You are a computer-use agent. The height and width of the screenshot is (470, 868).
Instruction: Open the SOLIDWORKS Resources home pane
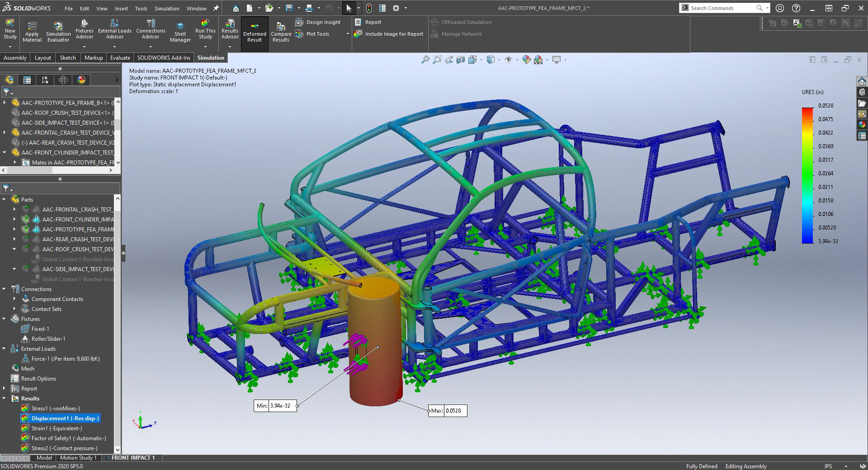tap(862, 81)
